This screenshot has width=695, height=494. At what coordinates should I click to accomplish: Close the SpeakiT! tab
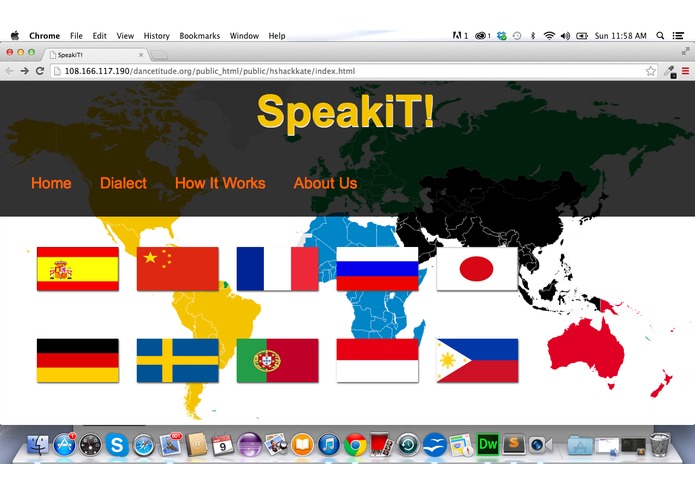point(141,55)
